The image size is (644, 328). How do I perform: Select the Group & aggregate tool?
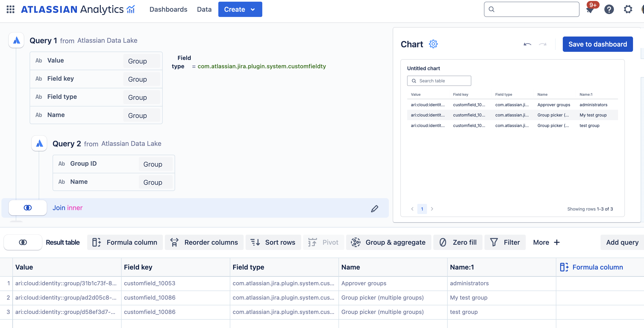[x=388, y=242]
